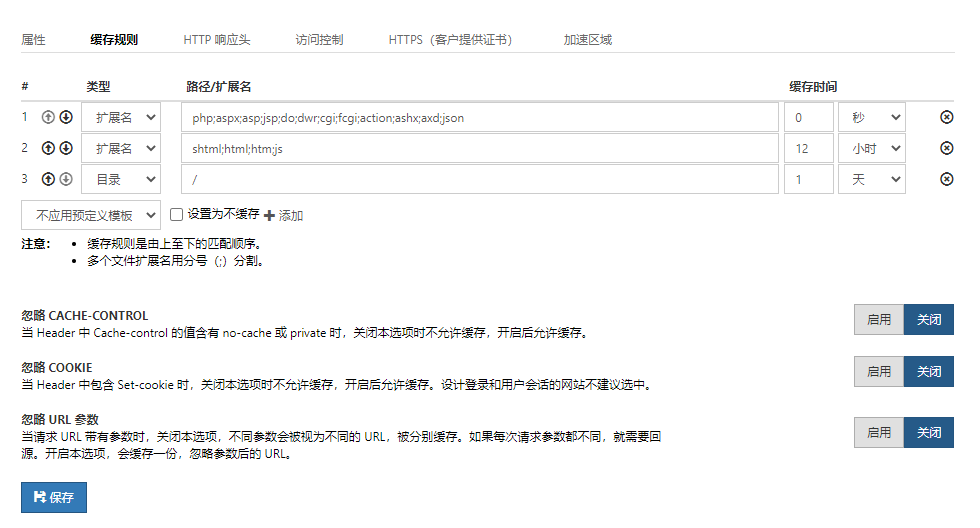This screenshot has height=528, width=980.
Task: Delete cache rule 1 with X icon
Action: pos(946,117)
